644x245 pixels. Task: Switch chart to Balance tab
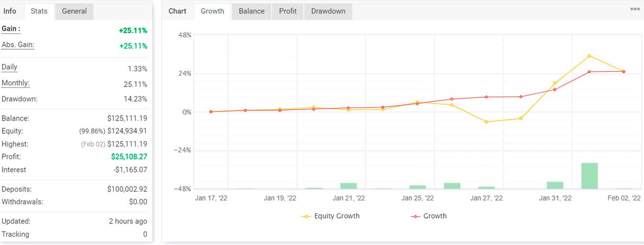[x=251, y=11]
